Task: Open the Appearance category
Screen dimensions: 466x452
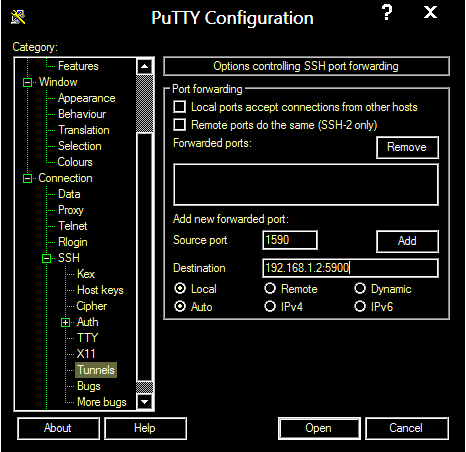Action: [87, 98]
